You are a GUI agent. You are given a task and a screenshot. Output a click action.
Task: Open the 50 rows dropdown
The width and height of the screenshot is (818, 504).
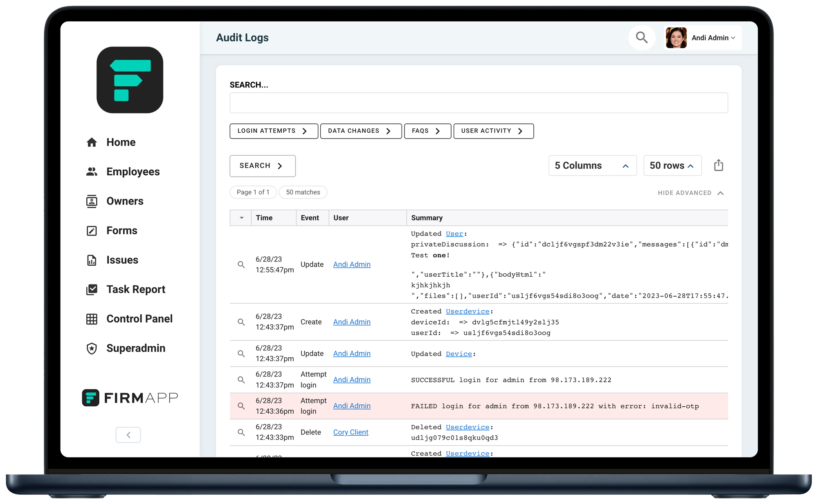(672, 166)
